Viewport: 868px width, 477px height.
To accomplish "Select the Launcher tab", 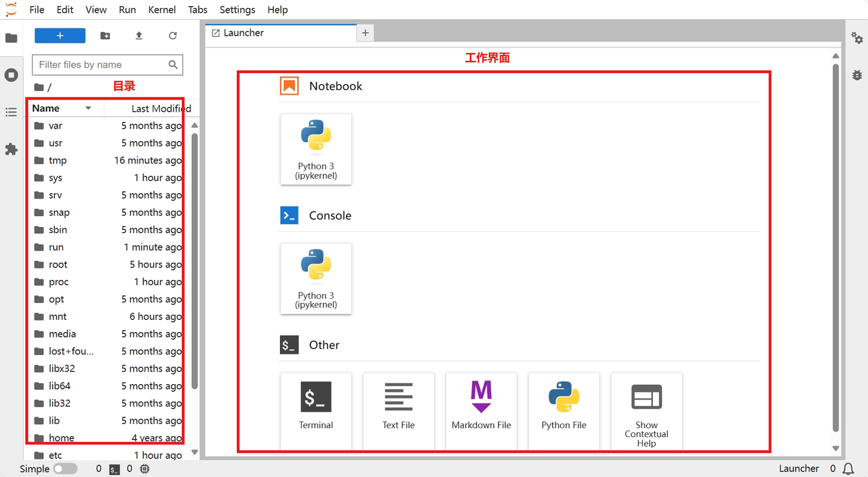I will pos(243,33).
